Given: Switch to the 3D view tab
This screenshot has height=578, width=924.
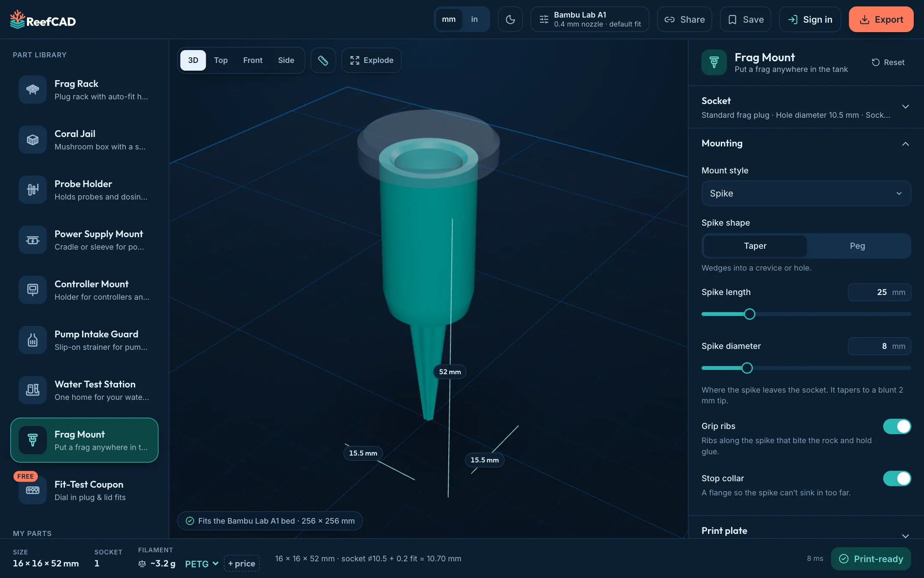Looking at the screenshot, I should click(193, 60).
